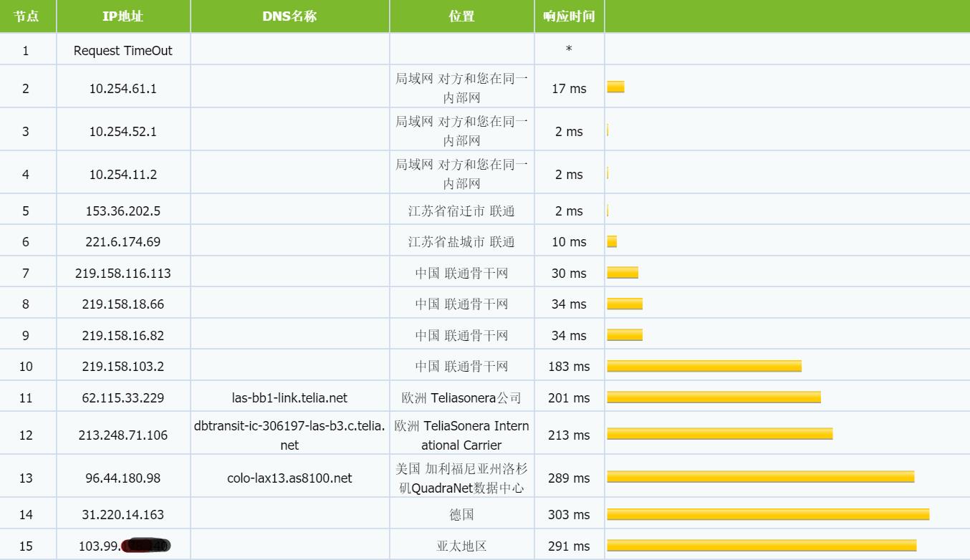
Task: Click the 289 ms response time
Action: (569, 478)
